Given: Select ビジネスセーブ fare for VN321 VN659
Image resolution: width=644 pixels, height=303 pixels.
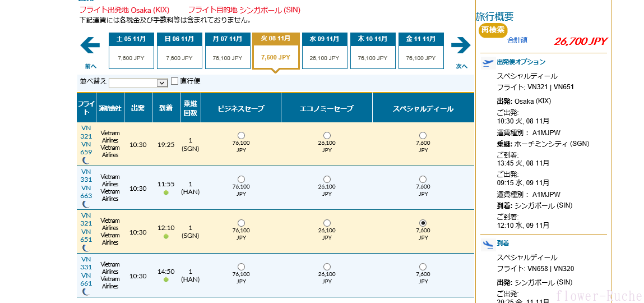Looking at the screenshot, I should 241,135.
